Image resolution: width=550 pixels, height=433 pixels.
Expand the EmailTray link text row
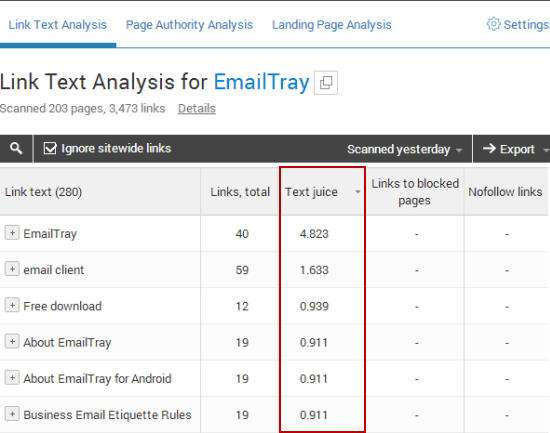12,233
